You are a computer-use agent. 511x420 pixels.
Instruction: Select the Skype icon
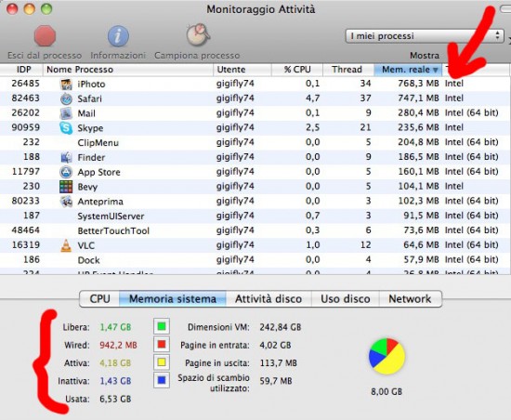66,128
